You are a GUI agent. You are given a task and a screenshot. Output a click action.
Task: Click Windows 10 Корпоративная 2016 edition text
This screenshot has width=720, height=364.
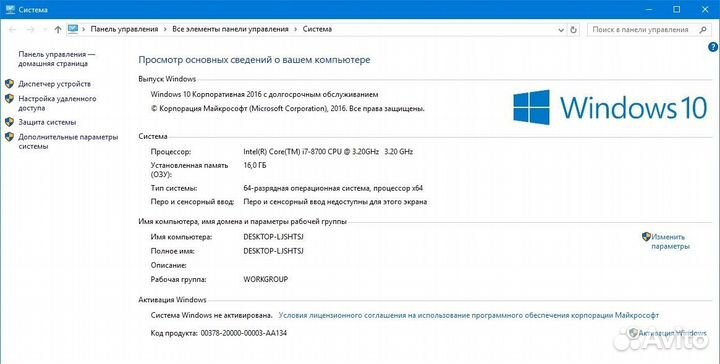coord(264,95)
